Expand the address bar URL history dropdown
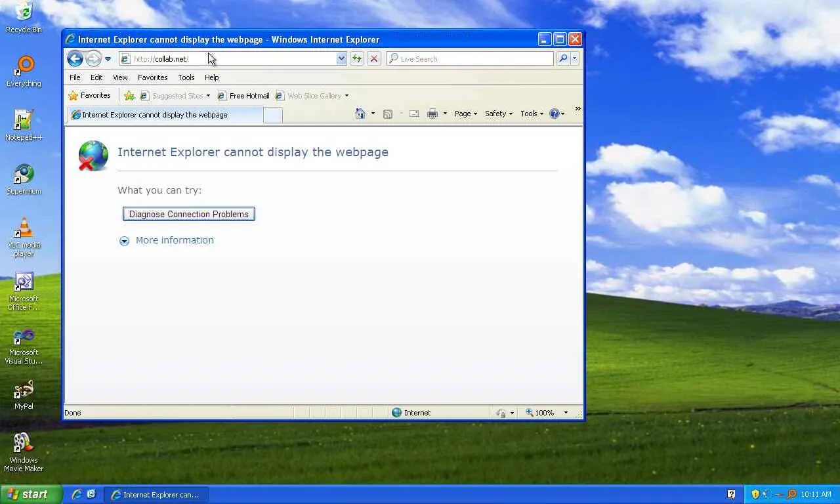 (x=341, y=58)
